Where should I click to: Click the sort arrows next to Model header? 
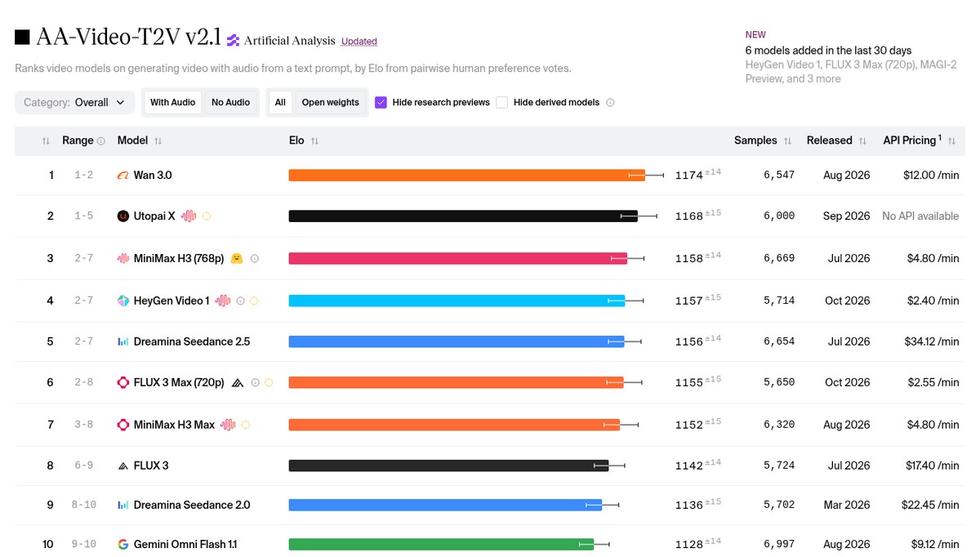(158, 141)
